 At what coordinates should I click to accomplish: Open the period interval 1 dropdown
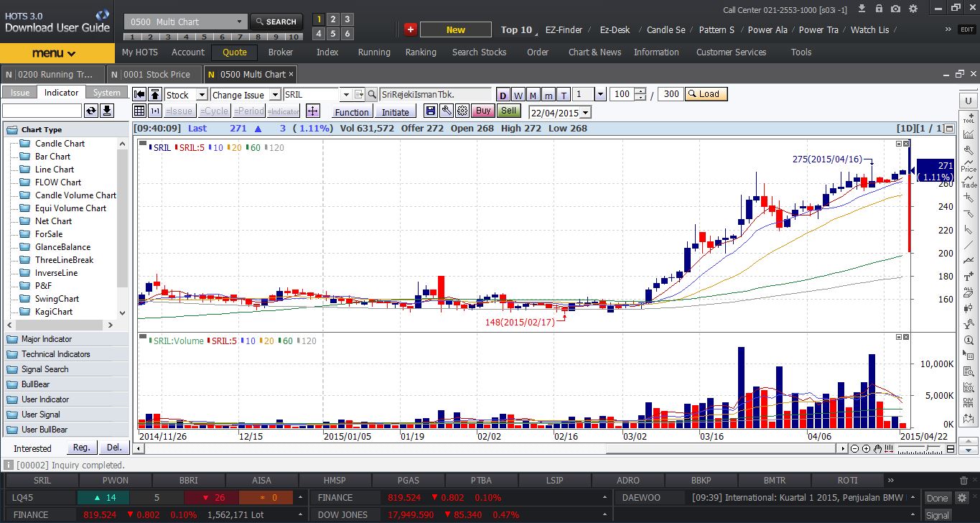click(600, 95)
